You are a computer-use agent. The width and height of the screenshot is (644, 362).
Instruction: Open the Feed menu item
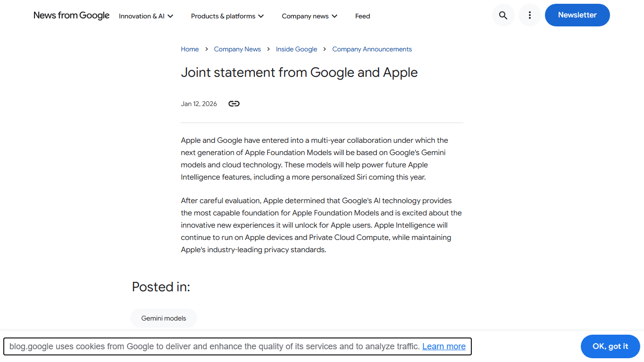point(362,16)
